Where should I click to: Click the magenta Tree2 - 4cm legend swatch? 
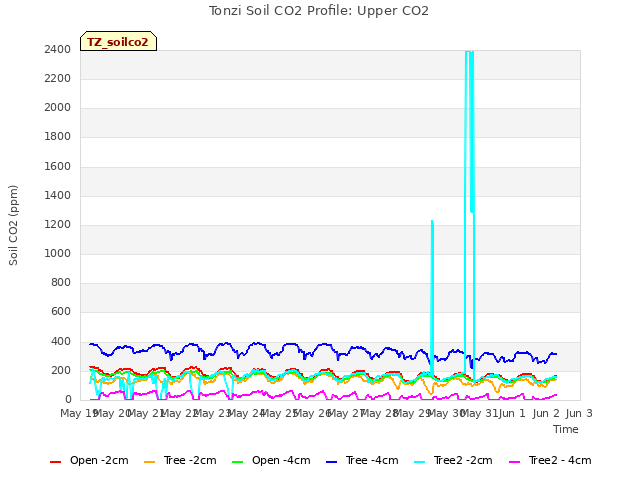click(x=515, y=462)
